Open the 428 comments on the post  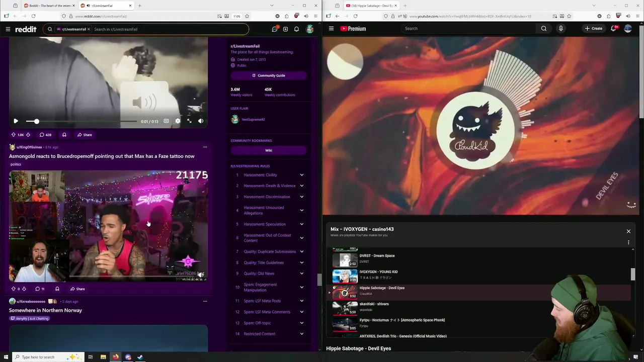pos(45,135)
